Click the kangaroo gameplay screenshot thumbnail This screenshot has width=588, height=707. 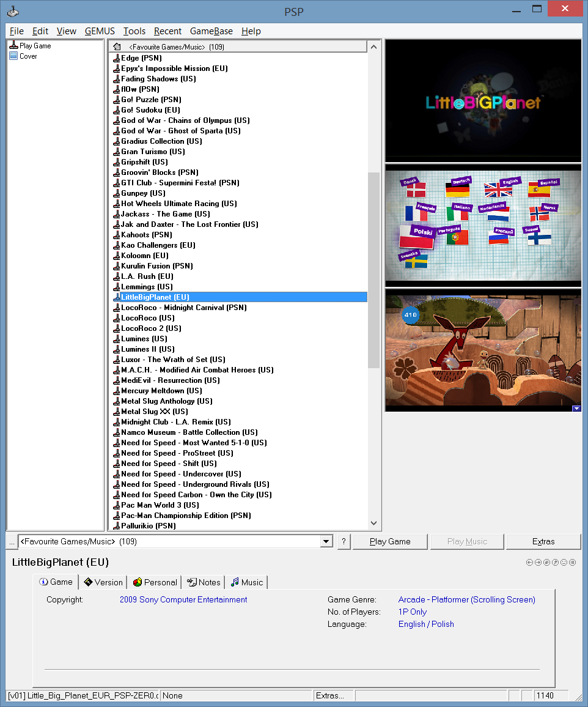[483, 350]
